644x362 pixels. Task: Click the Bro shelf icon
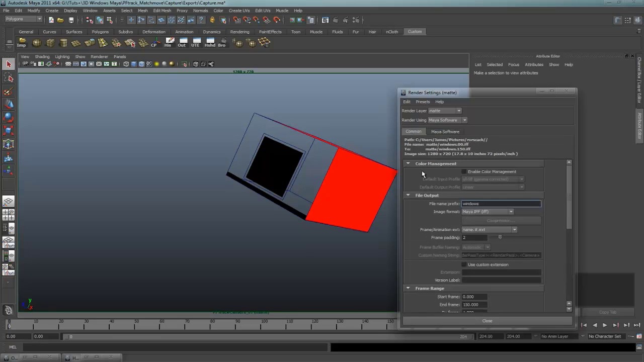[222, 43]
